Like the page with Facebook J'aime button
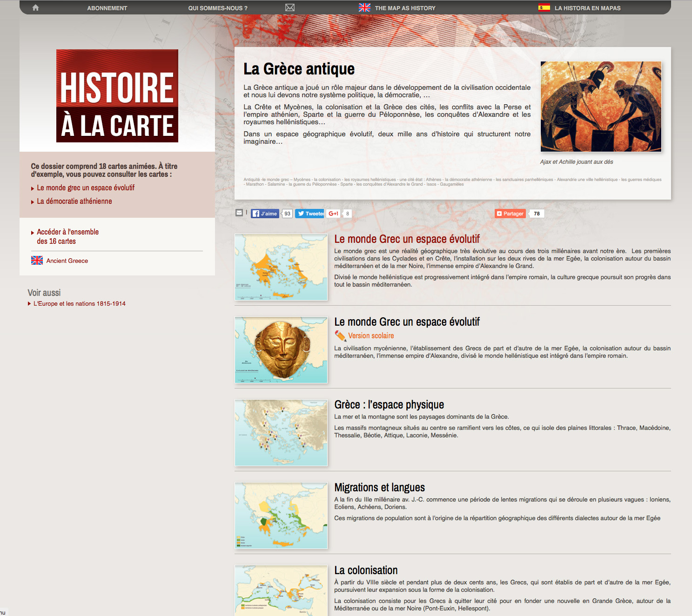Image resolution: width=692 pixels, height=616 pixels. tap(265, 214)
